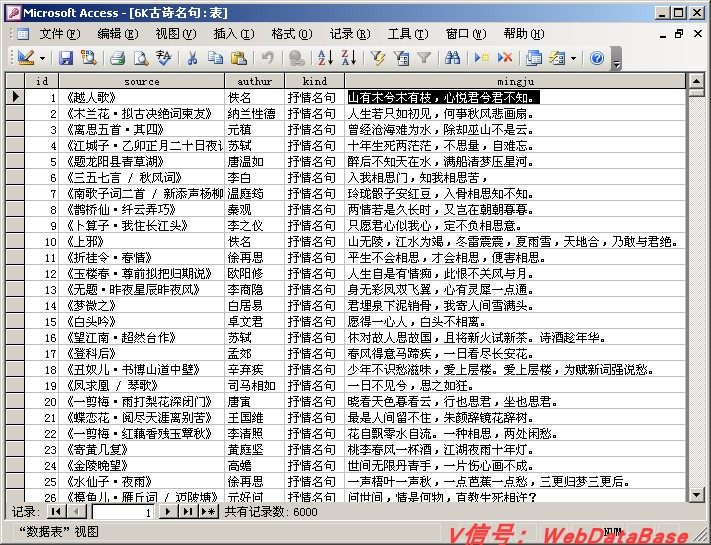Select the id column header
This screenshot has height=545, width=711.
pyautogui.click(x=42, y=81)
